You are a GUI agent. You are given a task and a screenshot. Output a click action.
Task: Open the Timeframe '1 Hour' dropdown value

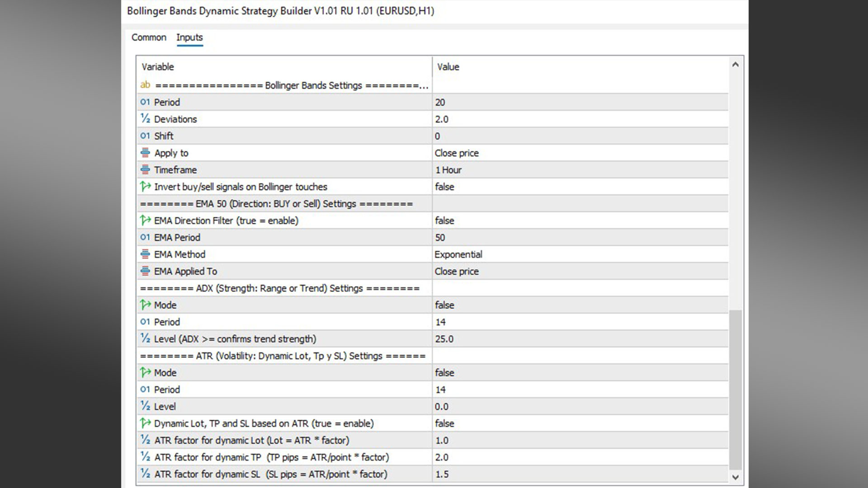click(x=448, y=170)
